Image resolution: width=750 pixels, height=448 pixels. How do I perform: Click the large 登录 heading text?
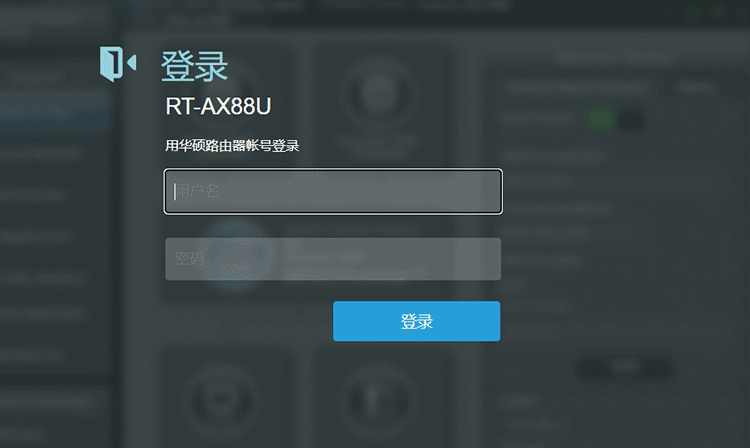pyautogui.click(x=194, y=66)
